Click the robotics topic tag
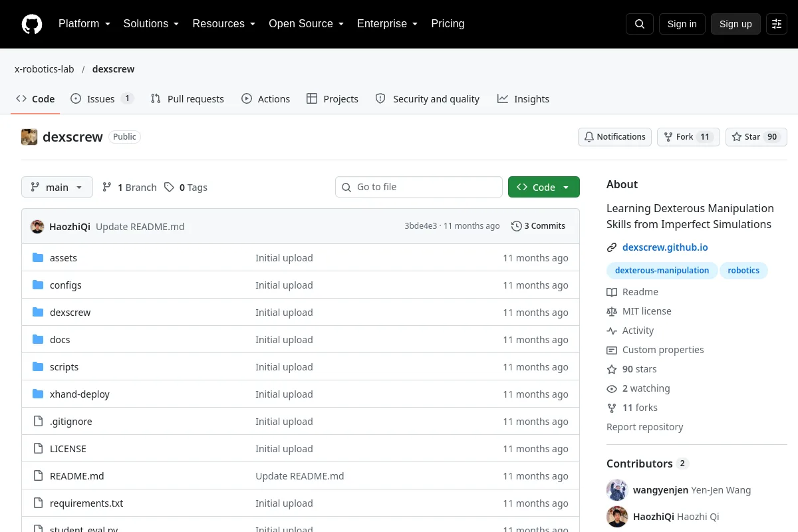The height and width of the screenshot is (532, 798). [x=743, y=271]
